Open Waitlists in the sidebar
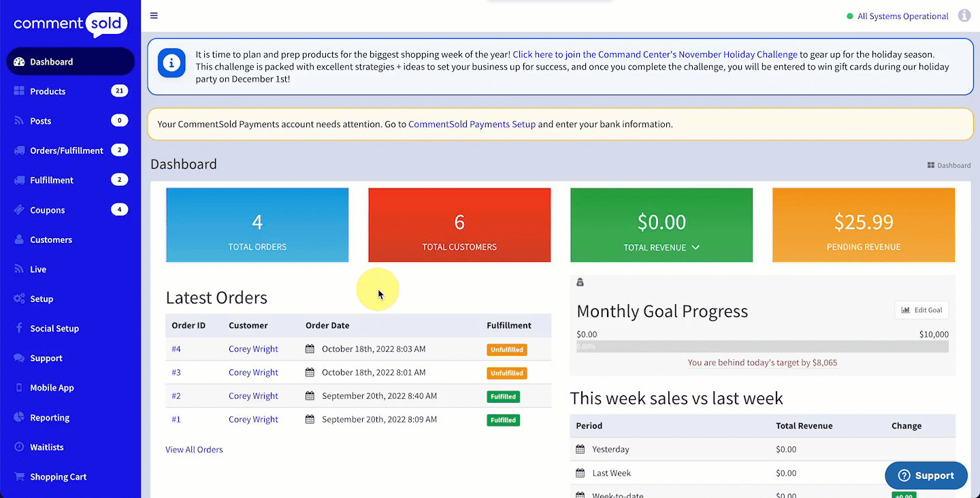980x498 pixels. (70, 447)
